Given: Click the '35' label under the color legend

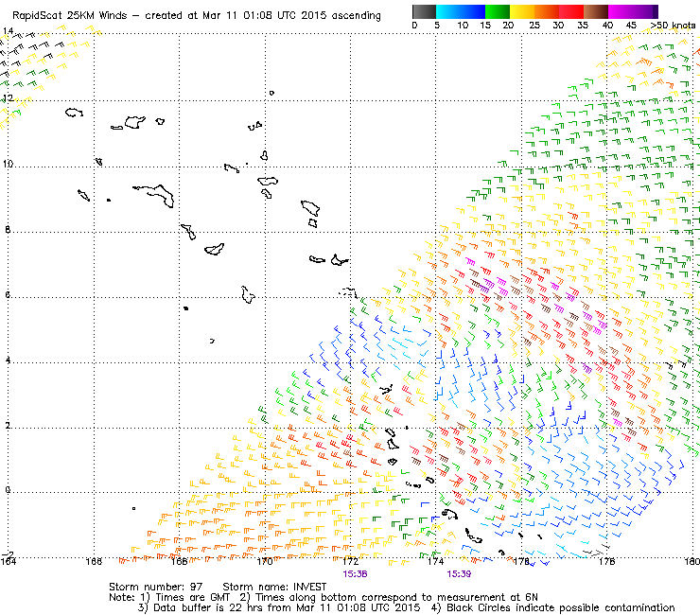Looking at the screenshot, I should coord(583,25).
